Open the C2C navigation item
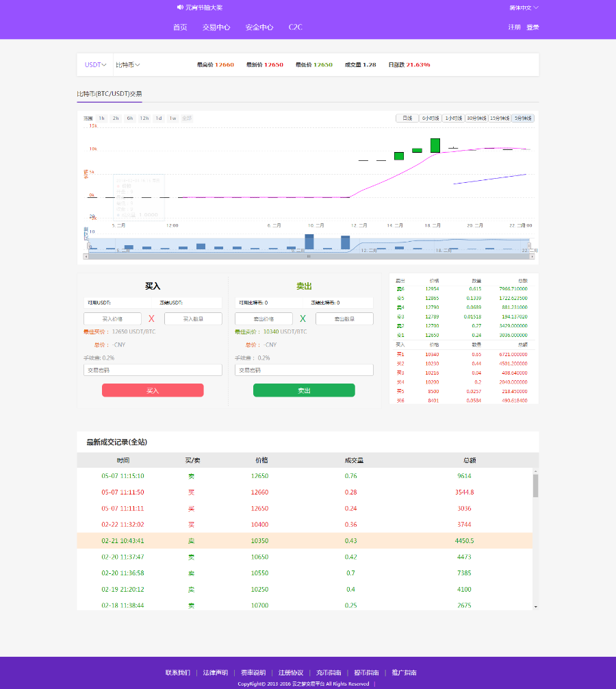This screenshot has width=616, height=689. [296, 27]
